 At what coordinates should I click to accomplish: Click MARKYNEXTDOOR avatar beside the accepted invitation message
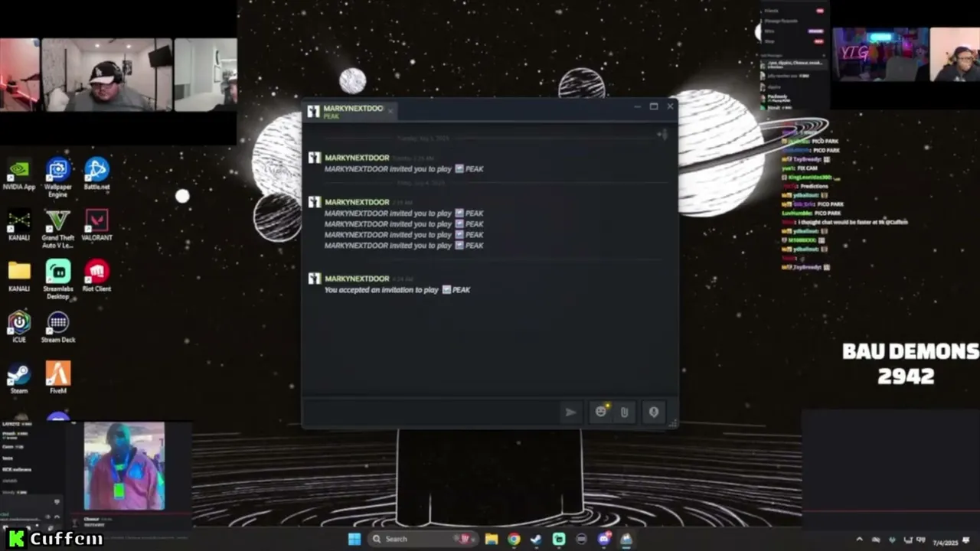314,279
